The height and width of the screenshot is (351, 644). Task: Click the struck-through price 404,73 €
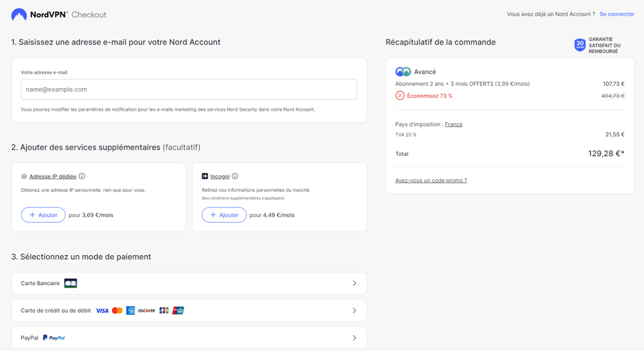click(613, 96)
